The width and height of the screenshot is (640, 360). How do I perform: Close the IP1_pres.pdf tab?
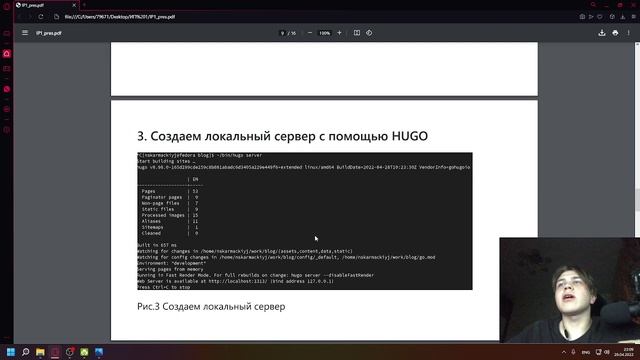click(x=74, y=5)
